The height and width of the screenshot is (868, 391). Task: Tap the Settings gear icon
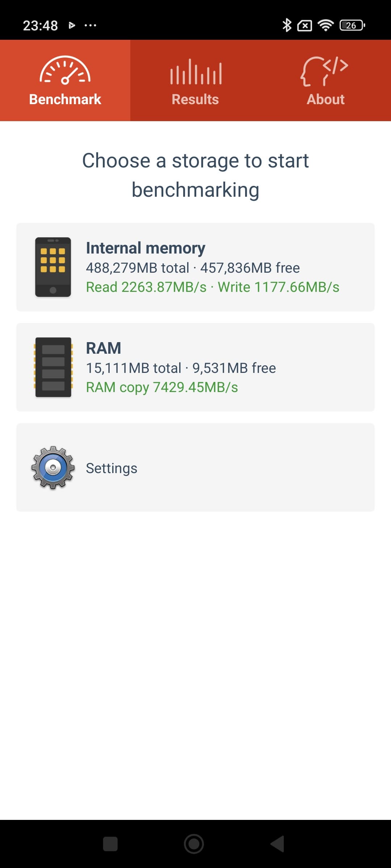pos(53,467)
